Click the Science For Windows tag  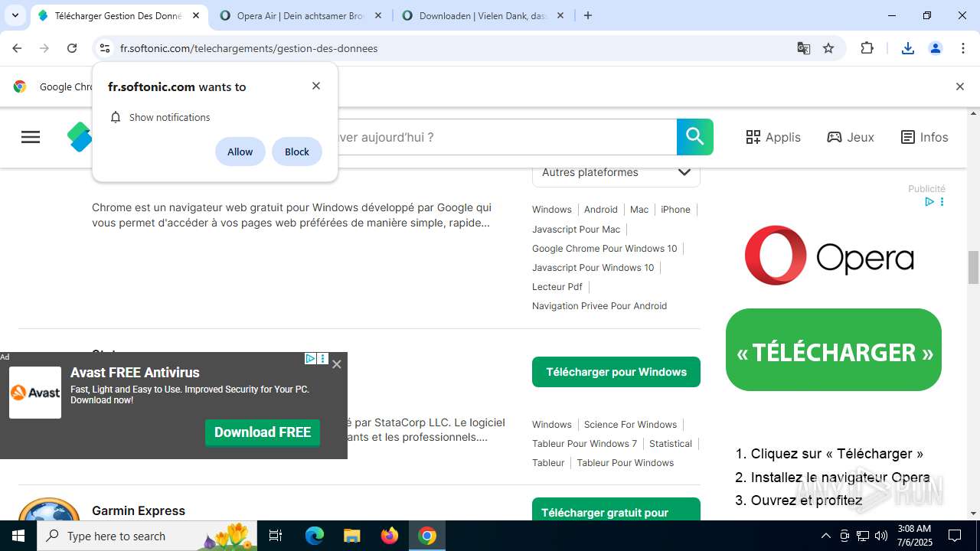[630, 424]
